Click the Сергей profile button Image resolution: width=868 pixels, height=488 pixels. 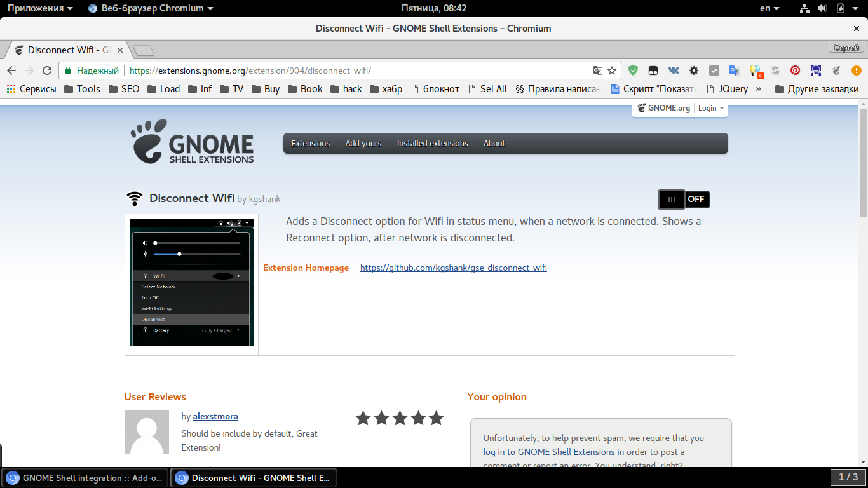846,48
